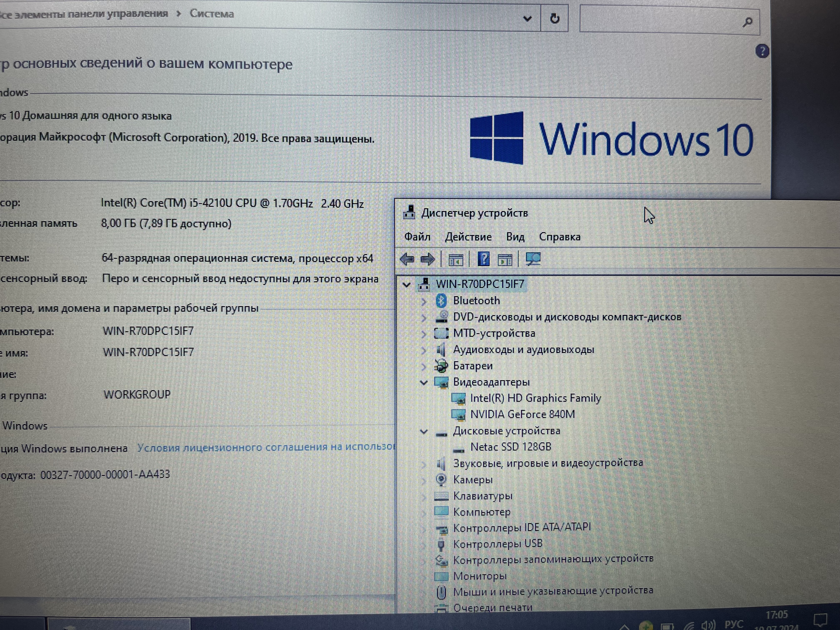
Task: Collapse the Видеоадаптеры category
Action: (424, 382)
